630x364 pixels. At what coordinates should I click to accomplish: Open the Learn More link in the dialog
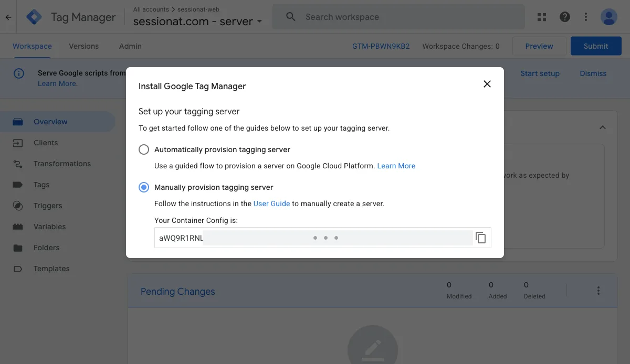[396, 166]
